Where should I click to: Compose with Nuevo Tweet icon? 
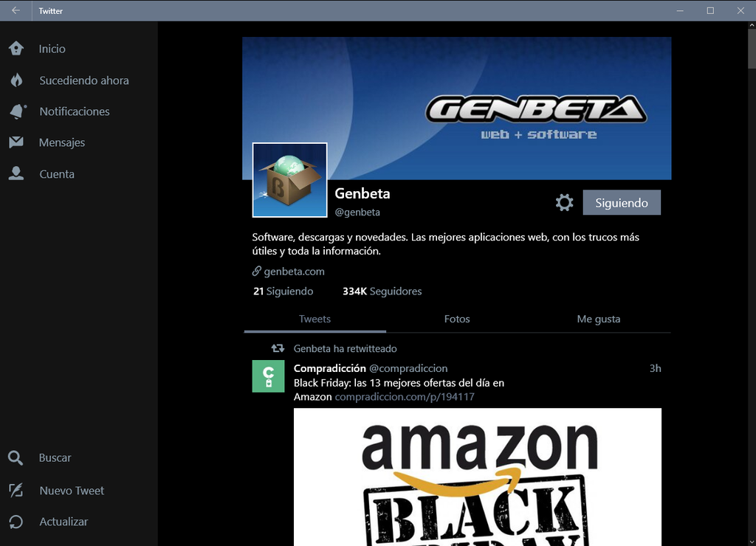point(16,491)
